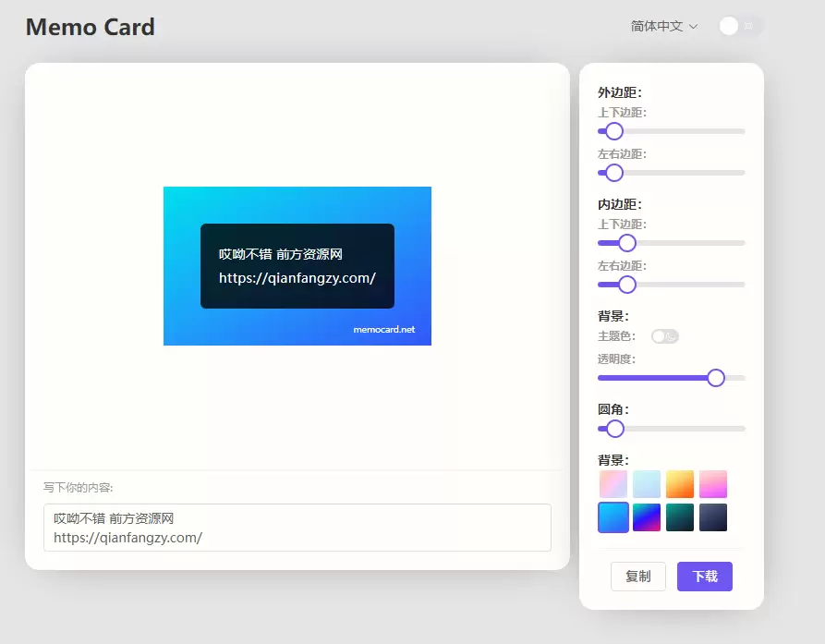The image size is (825, 644).
Task: Click the 圆角 corner radius slider handle
Action: (x=614, y=429)
